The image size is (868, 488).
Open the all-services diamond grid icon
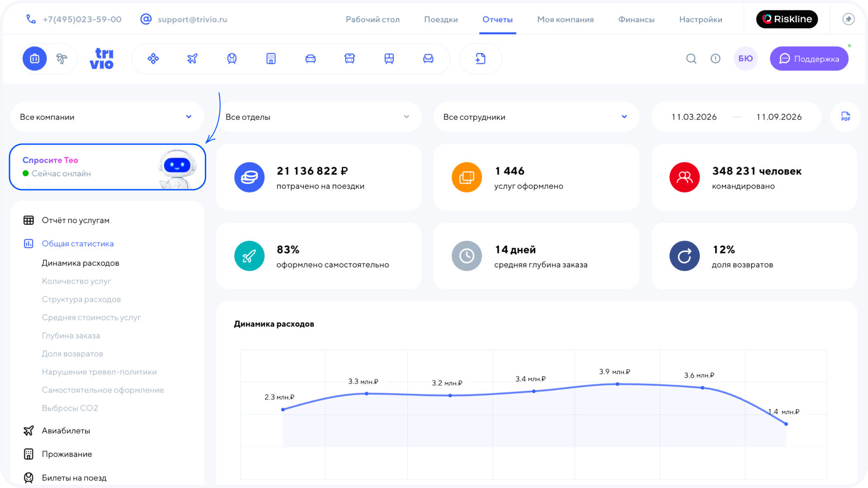click(153, 59)
